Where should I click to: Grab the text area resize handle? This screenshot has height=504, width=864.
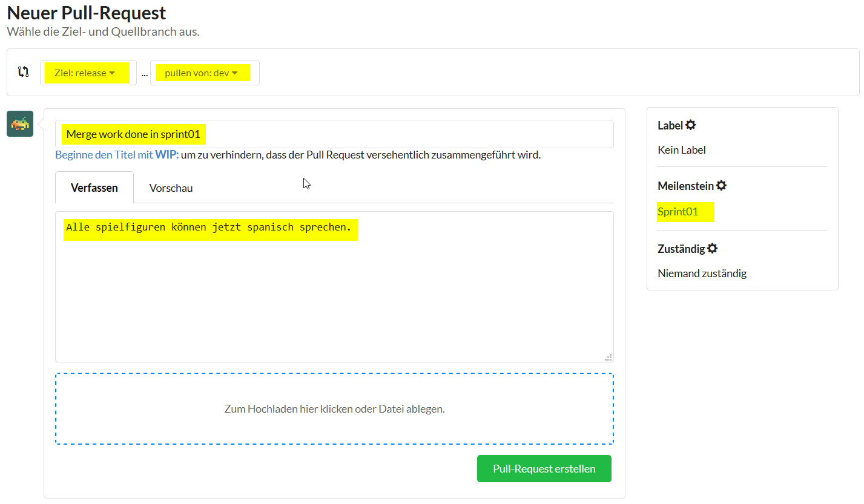[608, 357]
